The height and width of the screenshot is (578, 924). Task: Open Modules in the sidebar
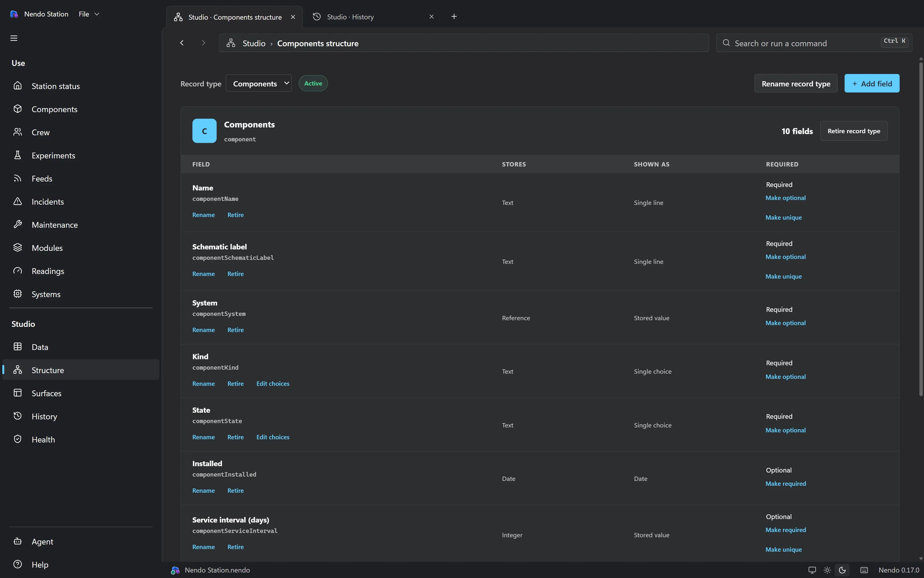pos(81,248)
